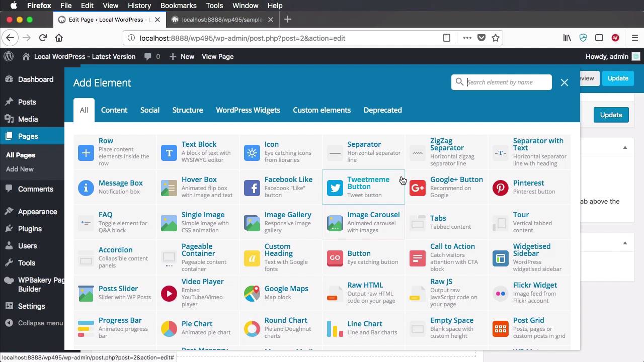Add the Progress Bar element icon
The image size is (644, 362).
pos(86,328)
